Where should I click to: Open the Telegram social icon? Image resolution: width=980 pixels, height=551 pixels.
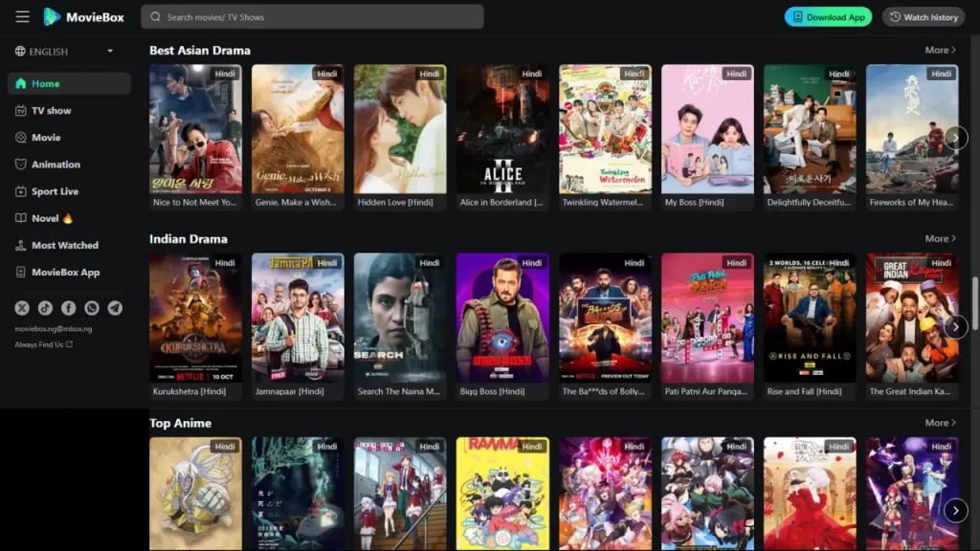click(115, 307)
